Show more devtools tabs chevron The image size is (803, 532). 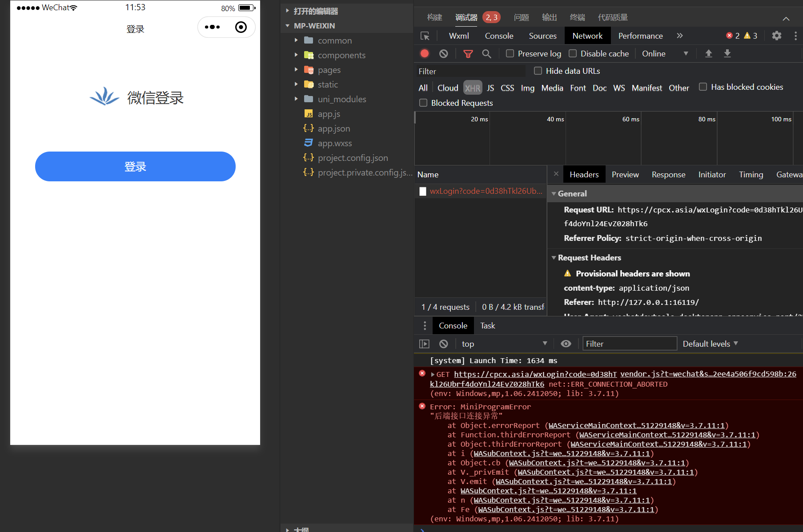680,36
